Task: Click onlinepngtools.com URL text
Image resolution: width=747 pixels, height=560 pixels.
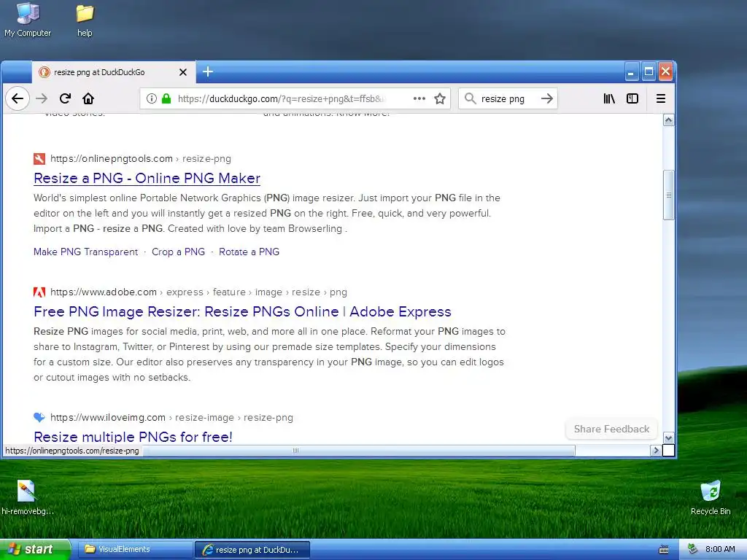Action: point(112,158)
